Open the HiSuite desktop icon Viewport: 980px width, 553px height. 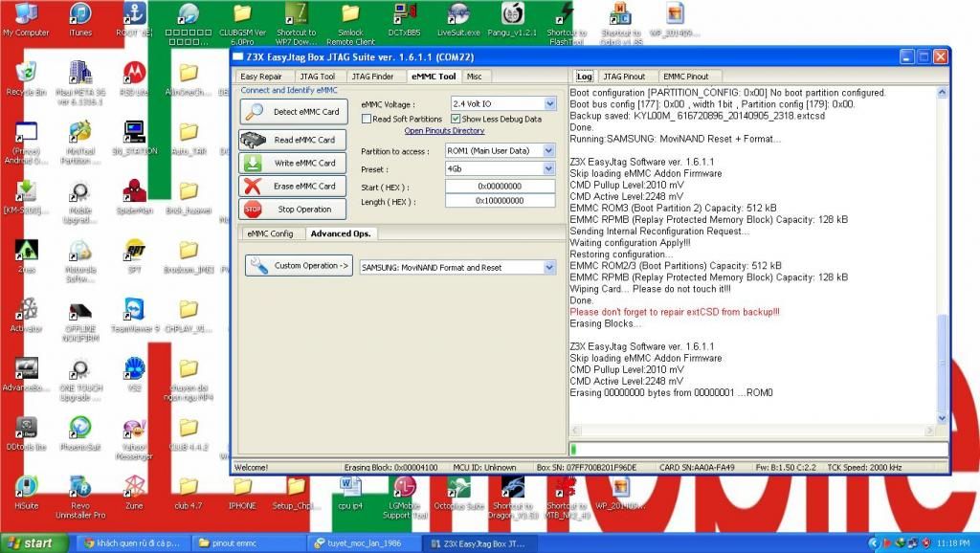(x=26, y=493)
